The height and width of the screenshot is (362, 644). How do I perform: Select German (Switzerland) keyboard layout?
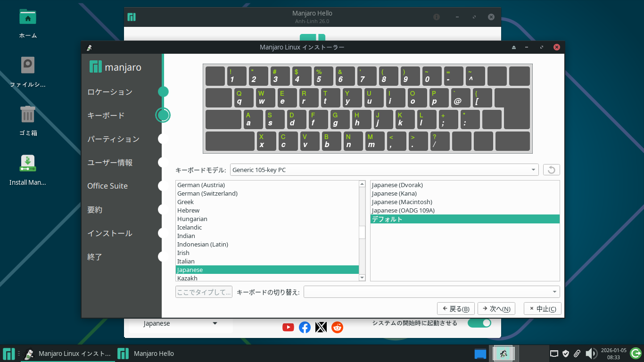click(267, 193)
